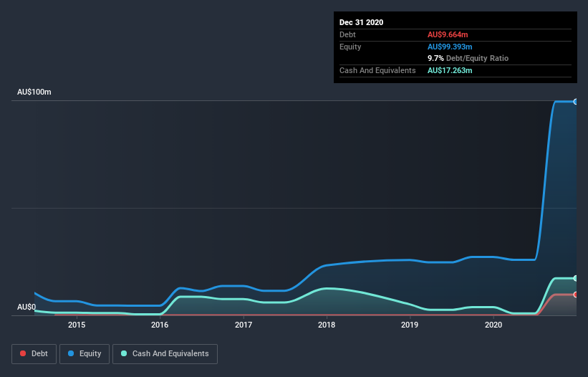Select the Equity endpoint marker at Dec 2020
588x377 pixels.
[575, 102]
